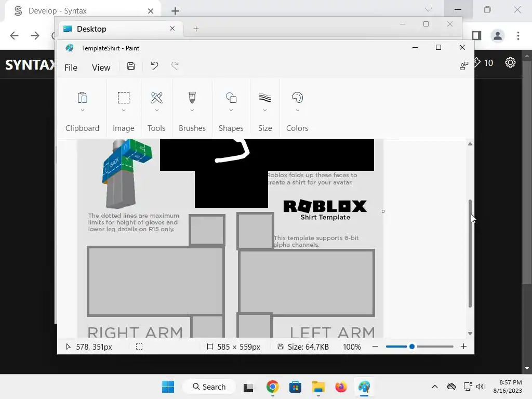532x399 pixels.
Task: Open the Shapes icon in Paint ribbon
Action: click(x=231, y=98)
